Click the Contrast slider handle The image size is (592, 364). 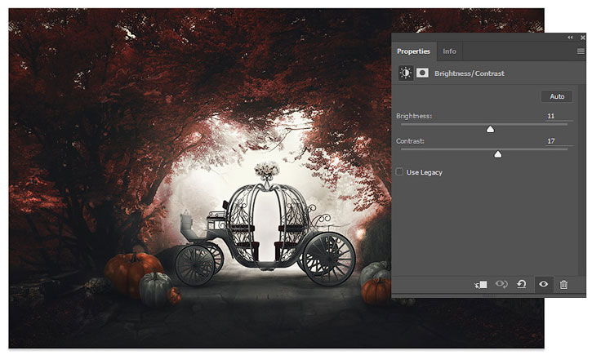497,154
